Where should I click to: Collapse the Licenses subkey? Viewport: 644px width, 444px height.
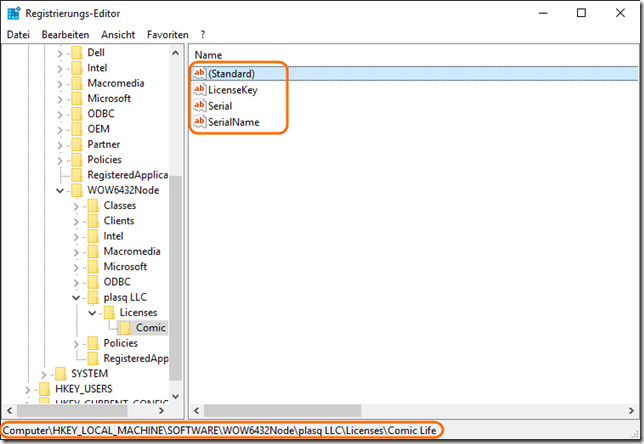[93, 313]
